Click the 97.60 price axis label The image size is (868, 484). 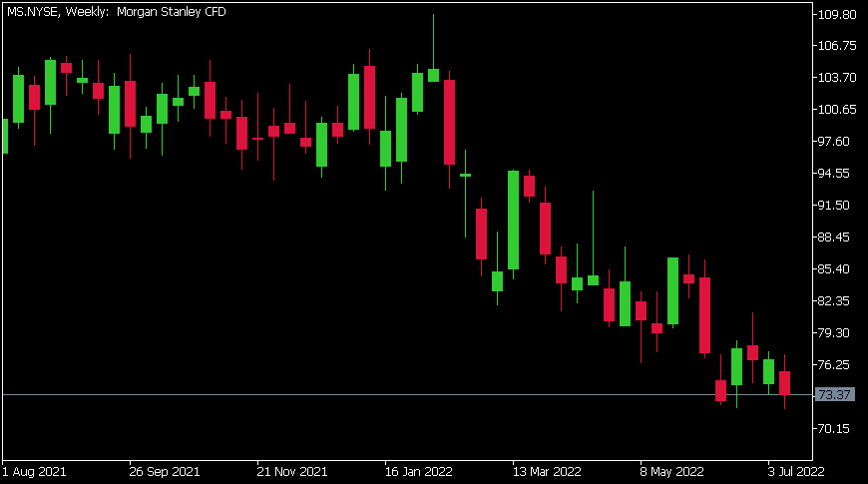coord(834,142)
